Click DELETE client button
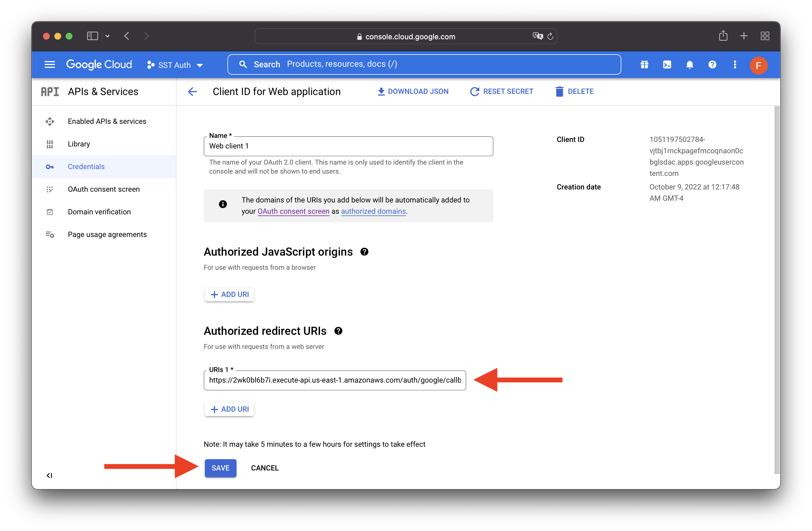The height and width of the screenshot is (531, 812). point(575,91)
